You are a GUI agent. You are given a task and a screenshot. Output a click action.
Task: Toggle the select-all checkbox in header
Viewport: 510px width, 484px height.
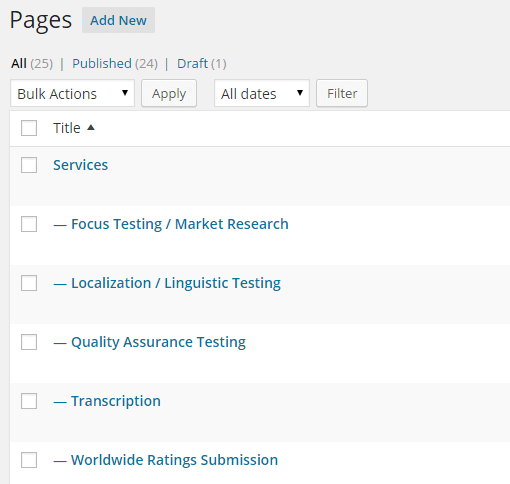pyautogui.click(x=29, y=128)
